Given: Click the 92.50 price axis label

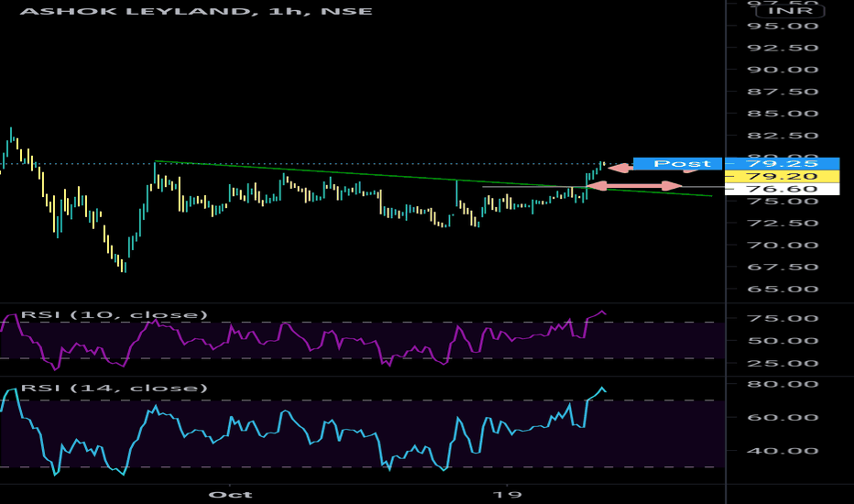Looking at the screenshot, I should (x=783, y=48).
